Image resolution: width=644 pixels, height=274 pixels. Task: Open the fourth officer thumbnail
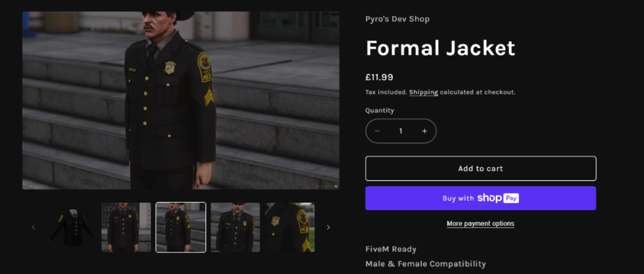coord(235,227)
